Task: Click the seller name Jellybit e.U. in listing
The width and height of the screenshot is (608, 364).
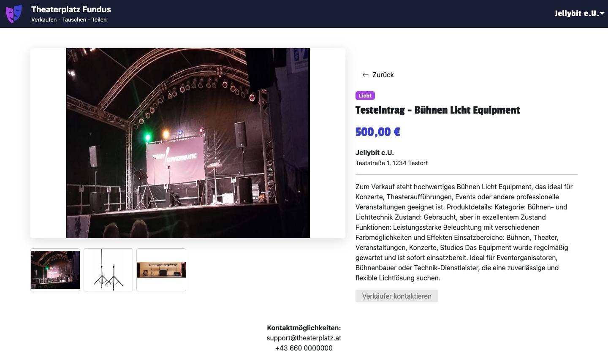Action: 375,152
